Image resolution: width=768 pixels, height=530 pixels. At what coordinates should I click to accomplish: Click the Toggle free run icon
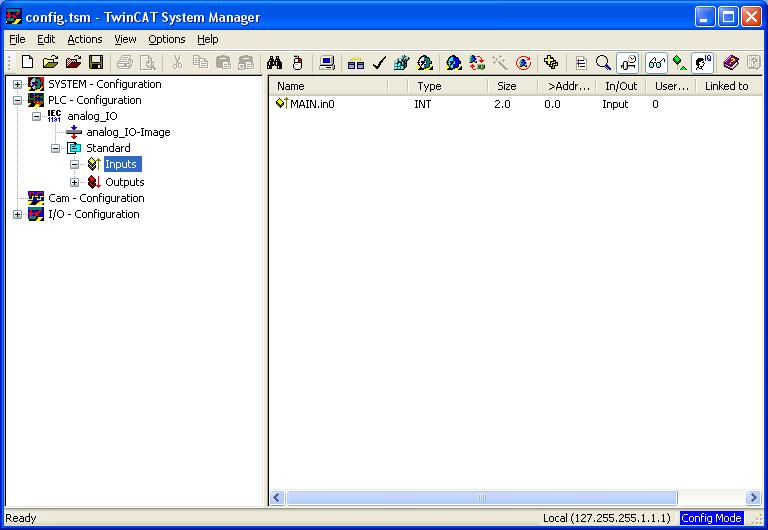(x=523, y=62)
